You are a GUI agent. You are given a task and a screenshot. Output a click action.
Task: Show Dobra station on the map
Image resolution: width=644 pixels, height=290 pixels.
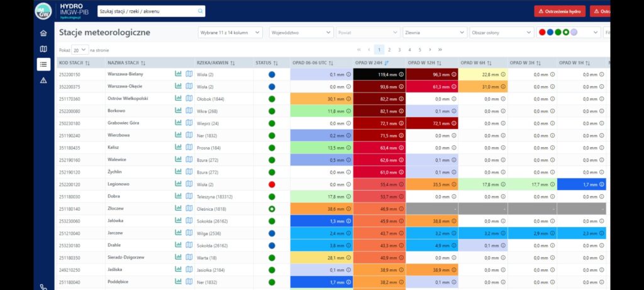point(189,196)
